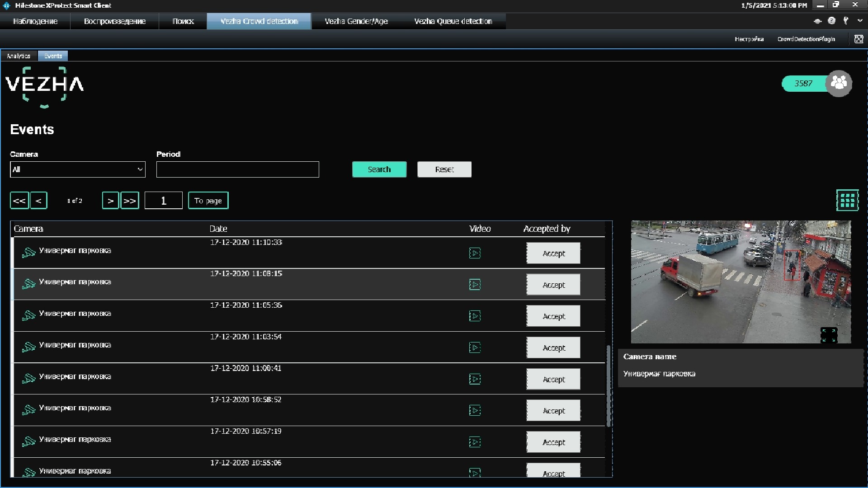This screenshot has width=868, height=488.
Task: Go to first page of events
Action: pyautogui.click(x=19, y=201)
